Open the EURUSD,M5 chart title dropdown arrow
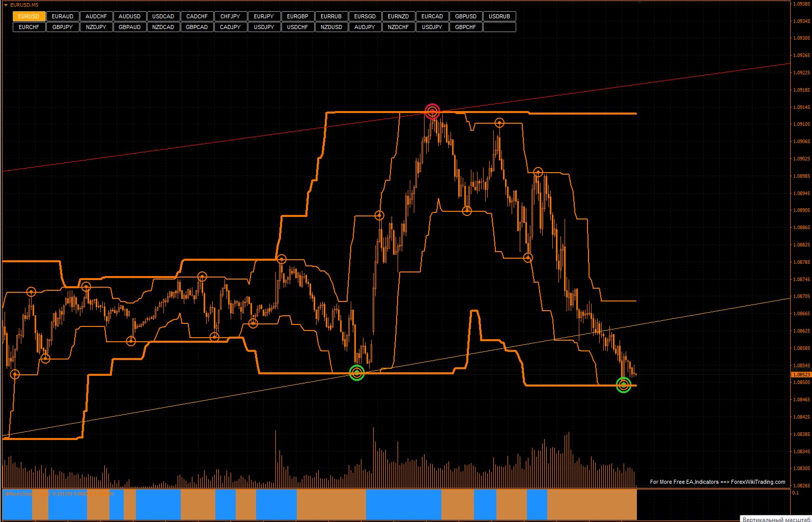This screenshot has width=812, height=522. pyautogui.click(x=6, y=5)
